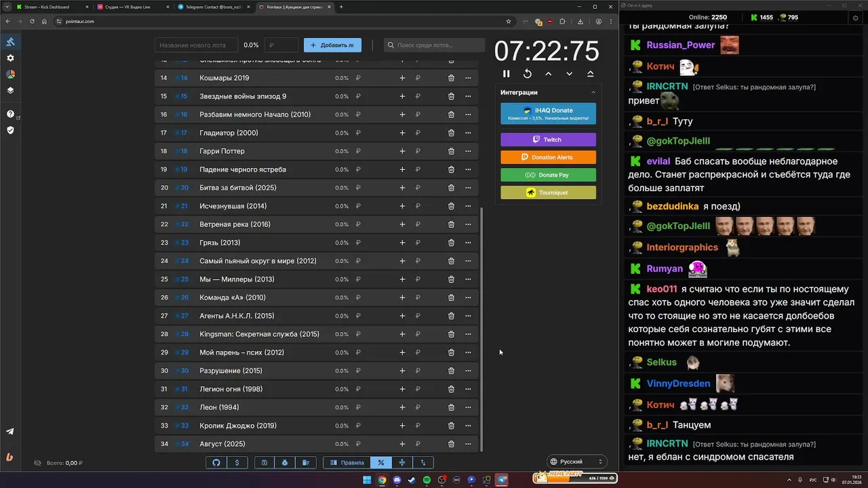
Task: Collapse the Интеграции panel
Action: tap(593, 92)
